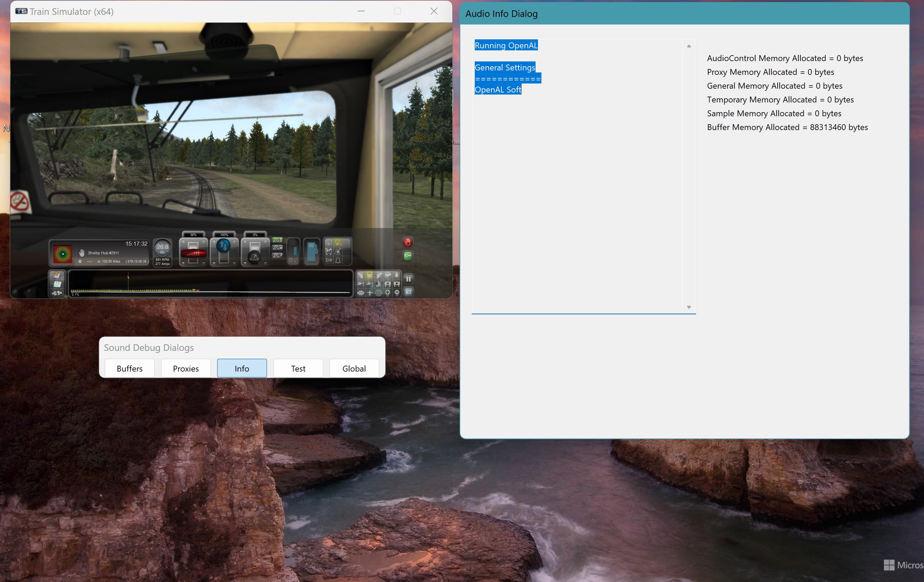Click the blue reverser control knob
924x582 pixels.
[x=224, y=245]
